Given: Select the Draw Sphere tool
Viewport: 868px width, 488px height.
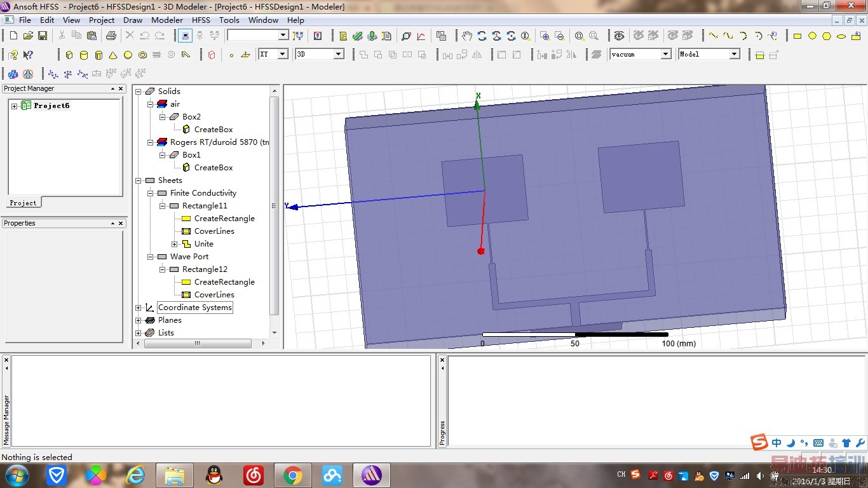Looking at the screenshot, I should (x=128, y=55).
